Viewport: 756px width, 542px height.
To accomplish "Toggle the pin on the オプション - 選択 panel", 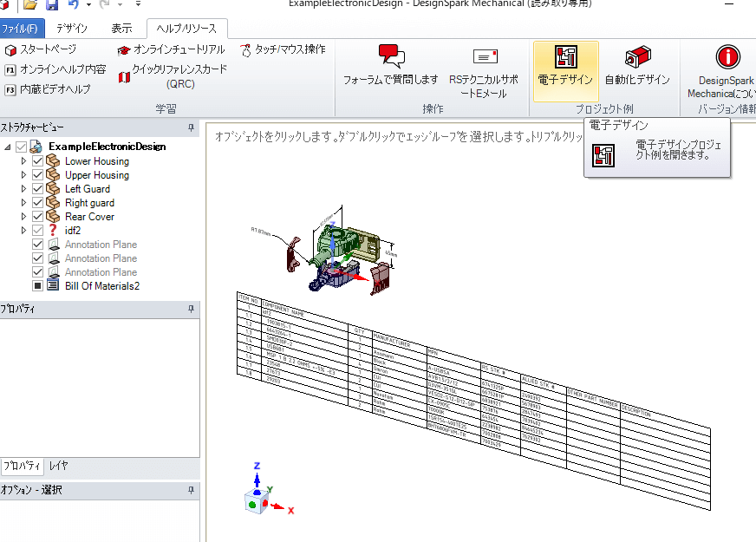I will pos(191,490).
